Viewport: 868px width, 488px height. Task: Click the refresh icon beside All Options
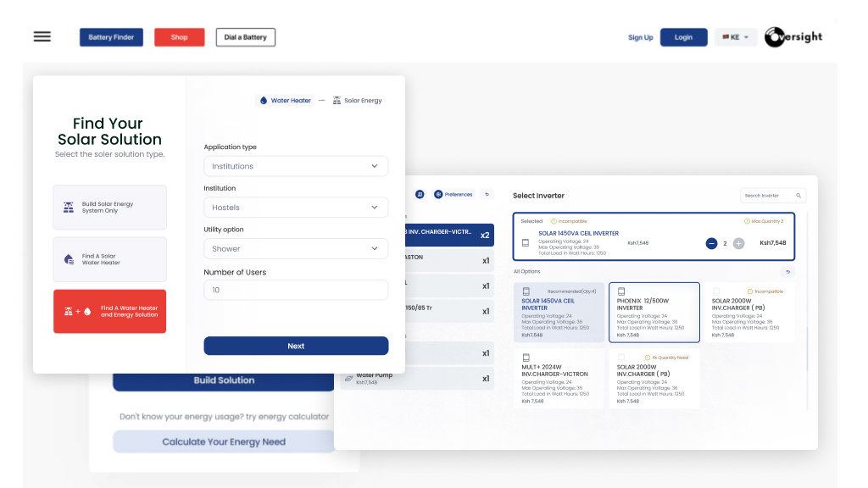coord(787,272)
